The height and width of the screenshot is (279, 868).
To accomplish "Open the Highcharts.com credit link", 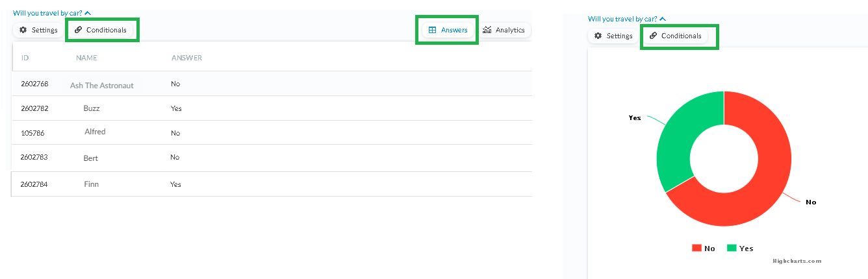I will 797,261.
